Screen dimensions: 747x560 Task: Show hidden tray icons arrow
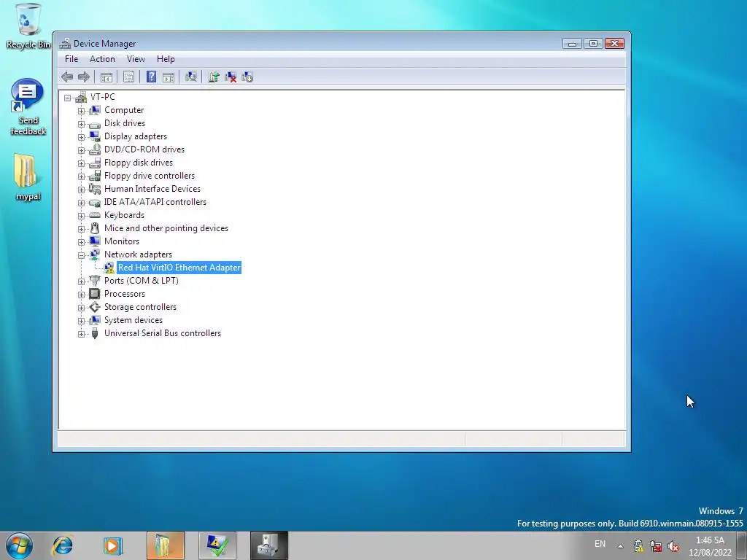[x=620, y=546]
